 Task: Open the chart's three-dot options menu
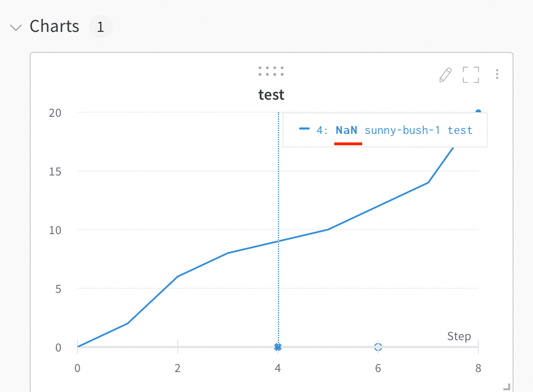(x=497, y=74)
